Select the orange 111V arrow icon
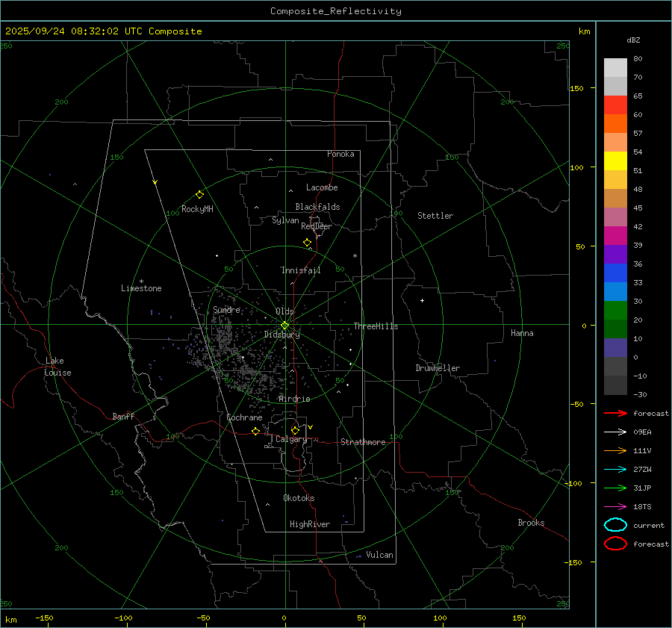 coord(615,450)
